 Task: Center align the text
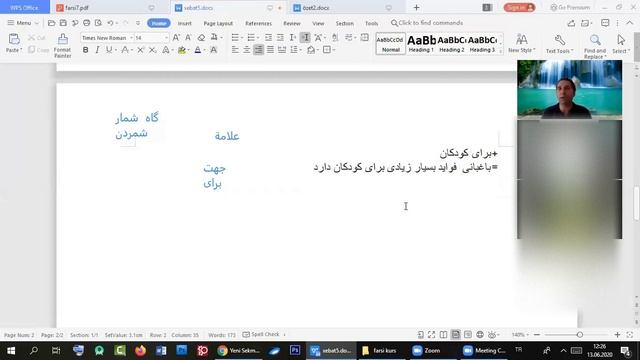point(247,50)
